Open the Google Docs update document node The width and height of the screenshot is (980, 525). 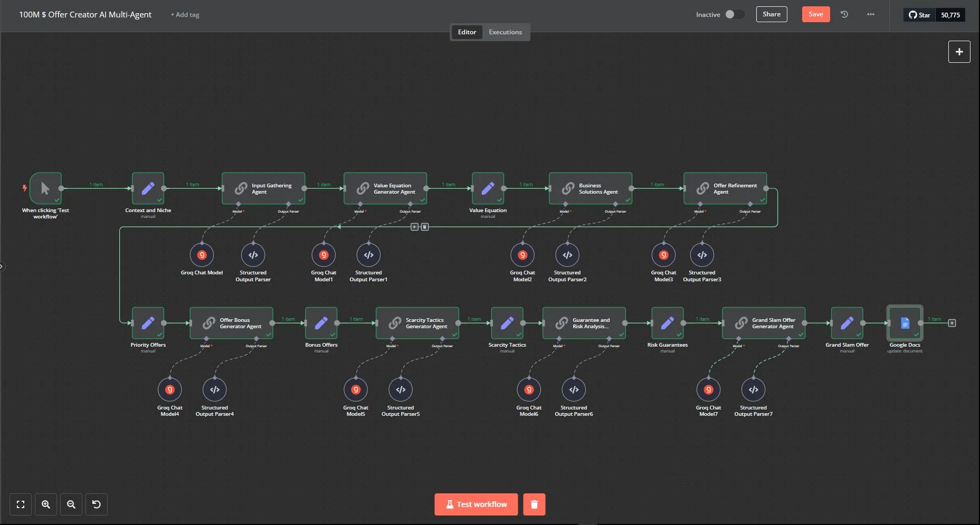[x=905, y=323]
